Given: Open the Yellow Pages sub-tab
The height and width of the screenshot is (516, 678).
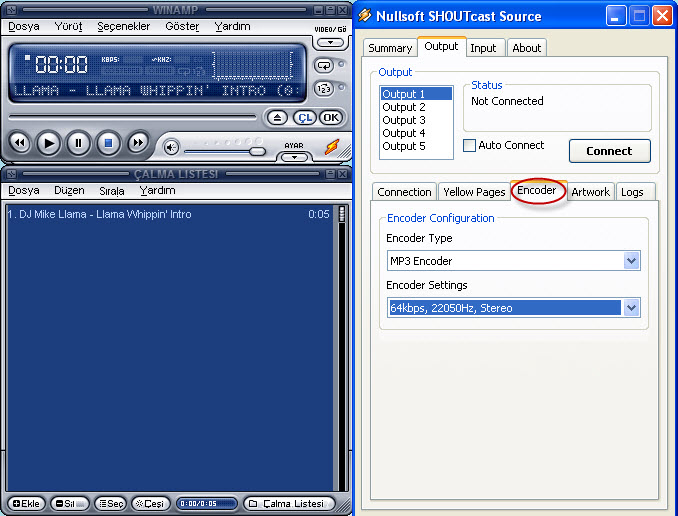Looking at the screenshot, I should (474, 192).
